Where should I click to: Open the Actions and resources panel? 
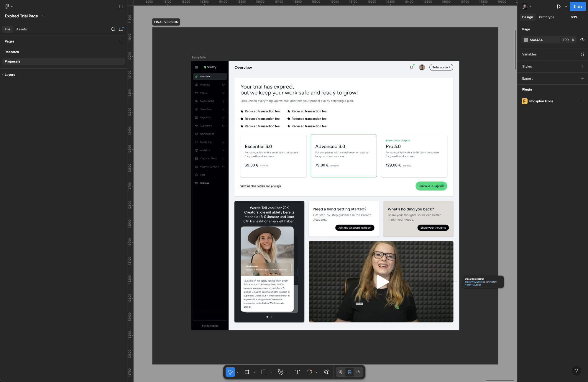[x=326, y=372]
